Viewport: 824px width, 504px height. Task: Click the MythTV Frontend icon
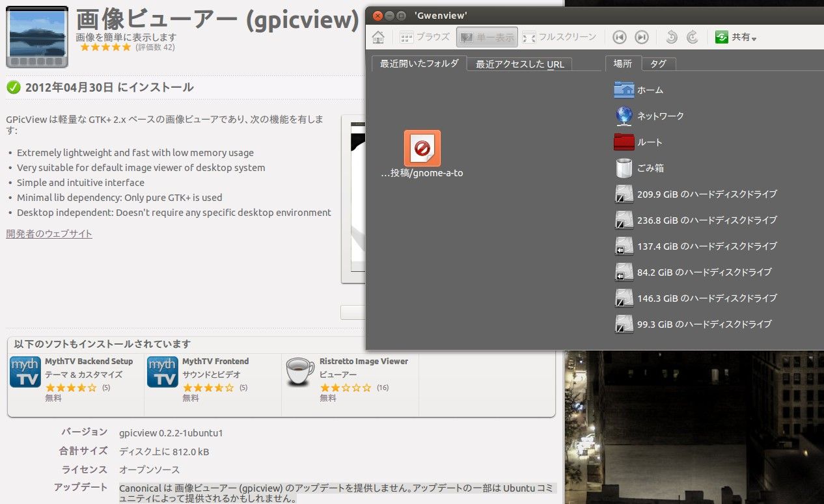163,372
